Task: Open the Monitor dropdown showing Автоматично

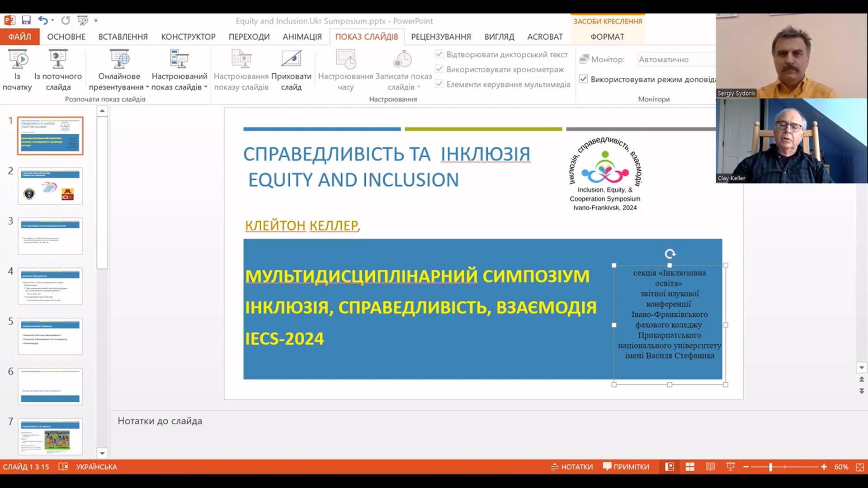Action: (676, 60)
